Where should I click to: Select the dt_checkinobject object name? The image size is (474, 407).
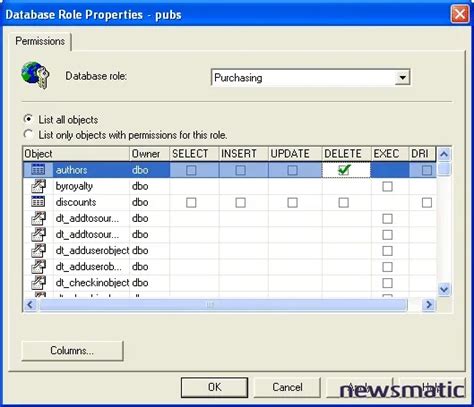(92, 283)
